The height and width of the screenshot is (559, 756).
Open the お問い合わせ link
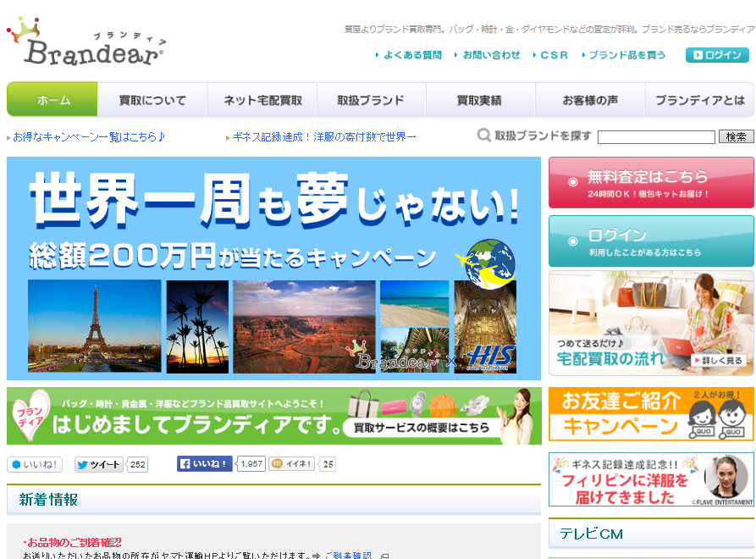pos(491,55)
